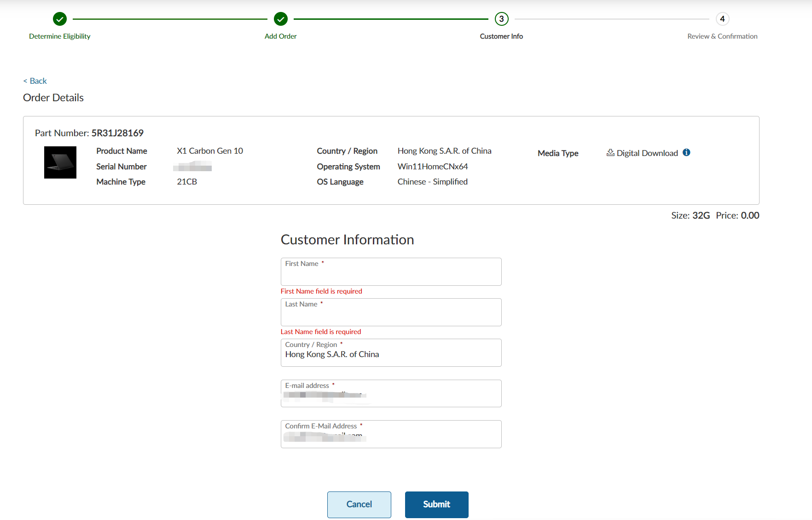This screenshot has height=520, width=812.
Task: Click the Add Order step checkmark
Action: tap(281, 19)
